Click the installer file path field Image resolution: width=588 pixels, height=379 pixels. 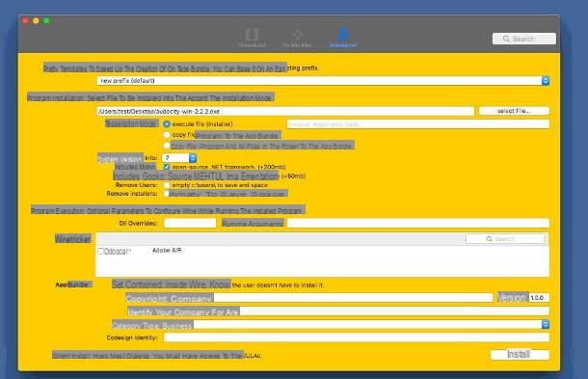click(285, 112)
